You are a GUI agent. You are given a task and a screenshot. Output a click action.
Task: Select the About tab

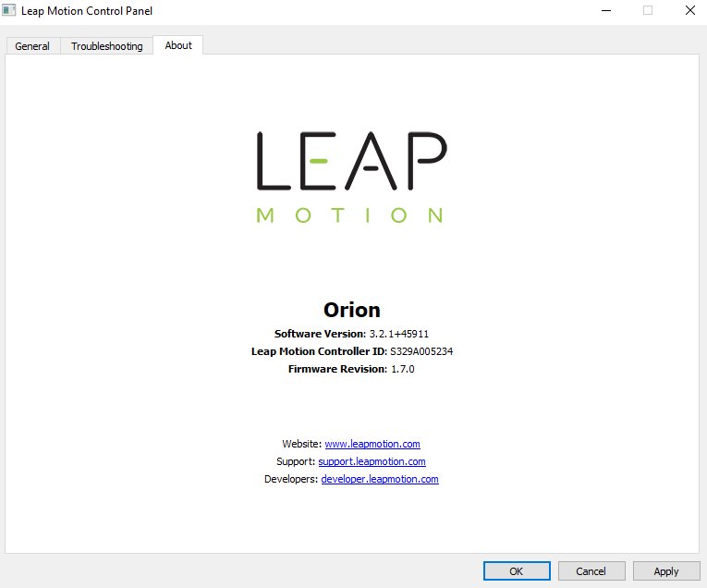(178, 45)
